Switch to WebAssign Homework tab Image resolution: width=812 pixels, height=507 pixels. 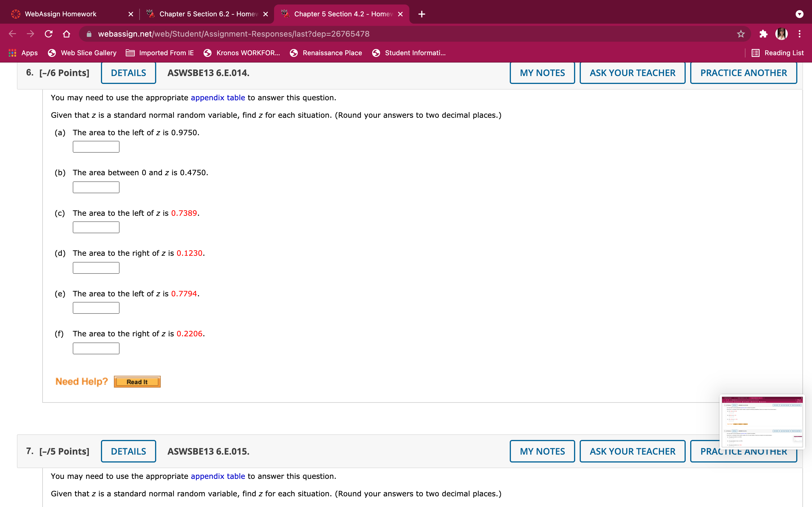[60, 14]
